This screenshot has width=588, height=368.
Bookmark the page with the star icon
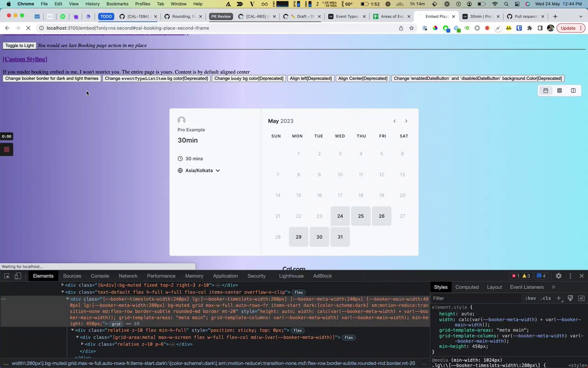pos(412,28)
